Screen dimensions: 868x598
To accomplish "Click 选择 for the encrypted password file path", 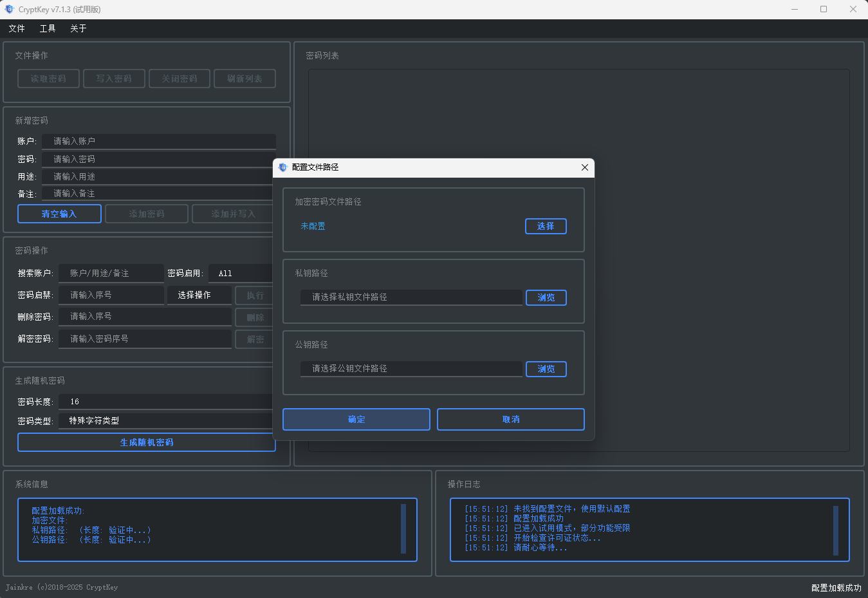I will 546,226.
